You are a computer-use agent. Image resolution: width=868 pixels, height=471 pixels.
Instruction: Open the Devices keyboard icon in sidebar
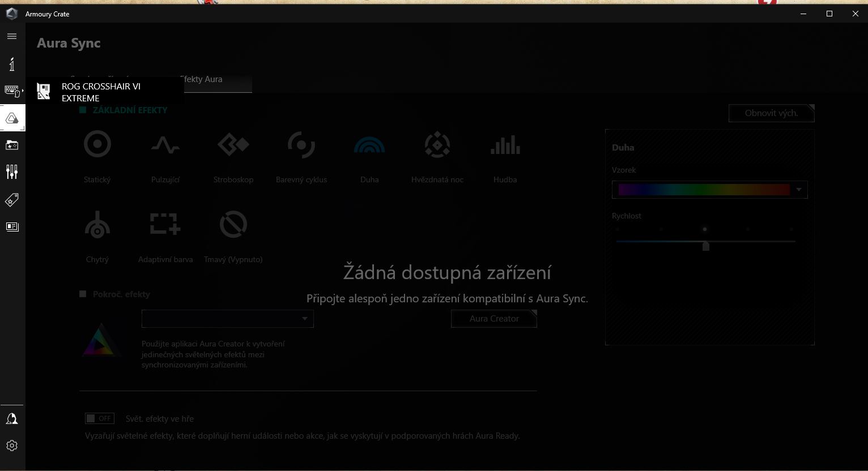pyautogui.click(x=12, y=91)
